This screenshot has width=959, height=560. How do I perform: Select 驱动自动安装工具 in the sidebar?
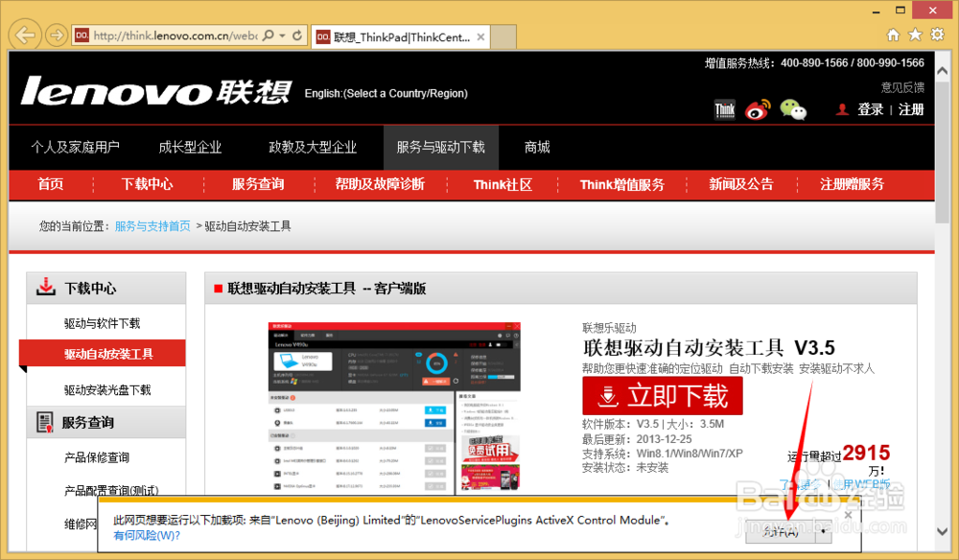(103, 354)
